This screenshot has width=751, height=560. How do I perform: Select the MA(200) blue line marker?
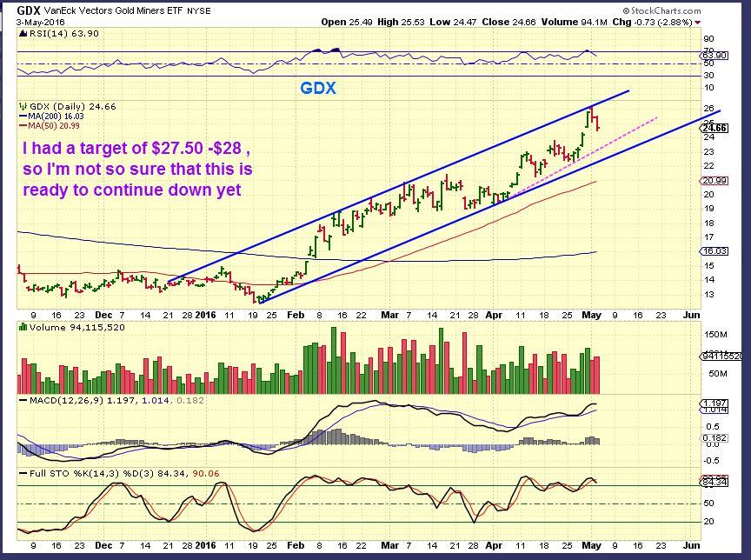[23, 115]
